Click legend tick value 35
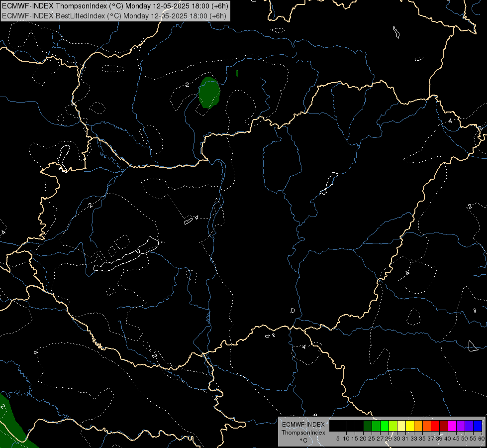 422,439
